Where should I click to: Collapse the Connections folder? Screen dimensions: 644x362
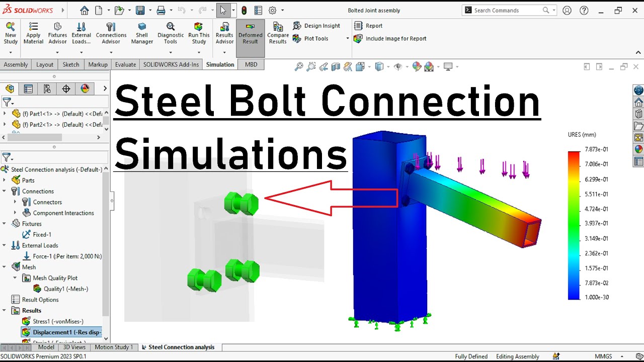click(5, 191)
